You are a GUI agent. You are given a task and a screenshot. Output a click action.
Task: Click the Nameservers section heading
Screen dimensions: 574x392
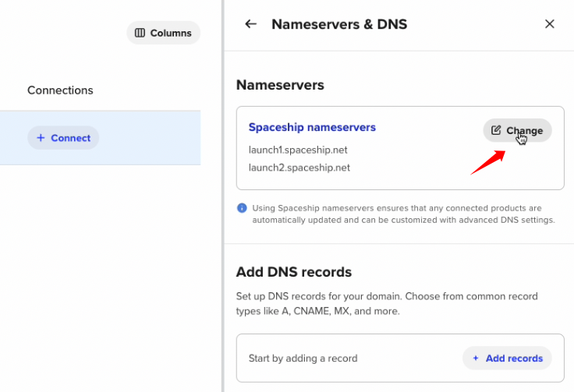click(280, 85)
